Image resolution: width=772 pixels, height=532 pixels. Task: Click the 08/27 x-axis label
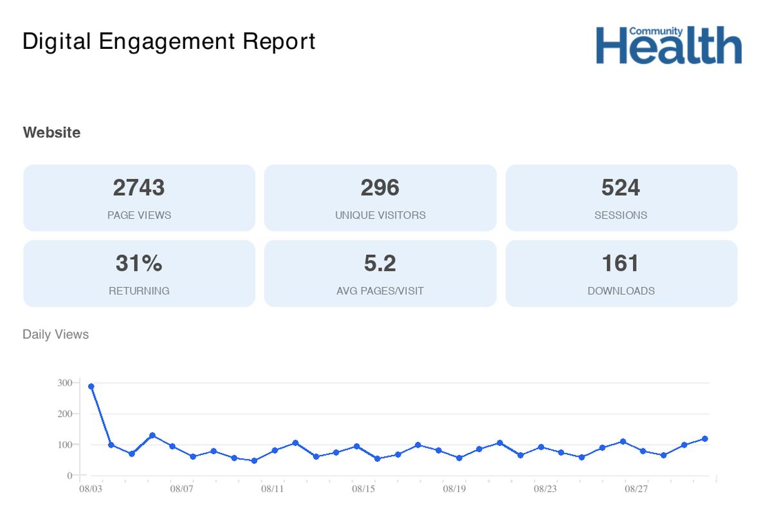[636, 490]
